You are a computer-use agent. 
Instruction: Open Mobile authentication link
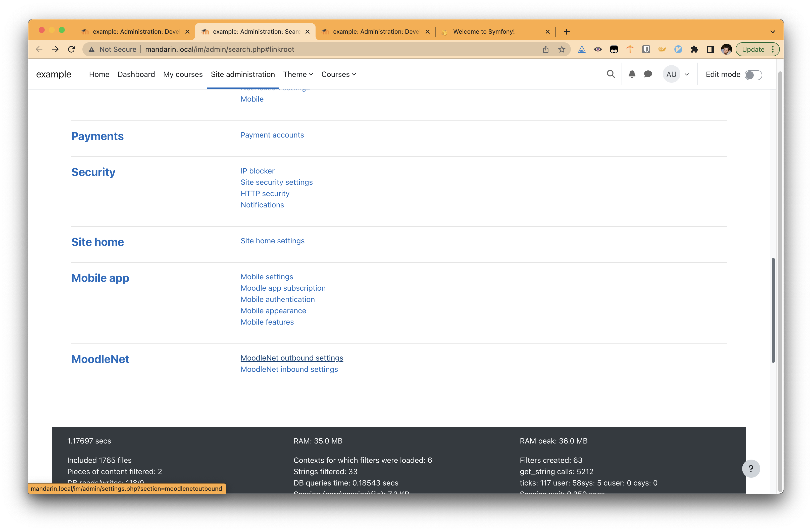point(277,299)
